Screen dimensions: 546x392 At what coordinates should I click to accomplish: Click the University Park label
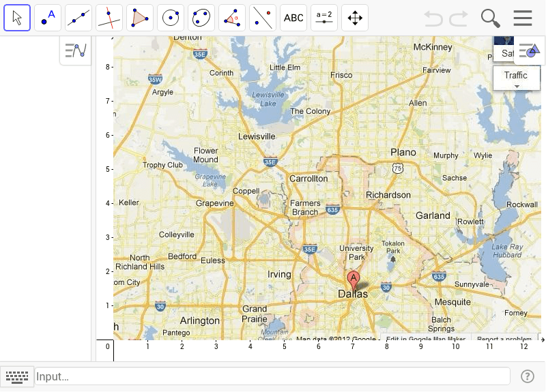click(x=356, y=252)
